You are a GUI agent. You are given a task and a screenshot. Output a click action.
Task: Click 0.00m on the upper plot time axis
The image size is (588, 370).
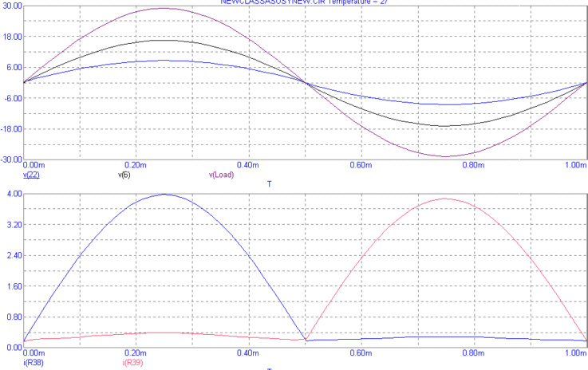(34, 165)
